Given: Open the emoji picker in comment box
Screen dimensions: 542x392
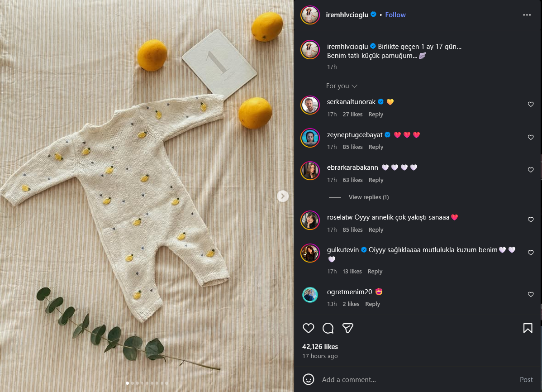Looking at the screenshot, I should pos(309,379).
